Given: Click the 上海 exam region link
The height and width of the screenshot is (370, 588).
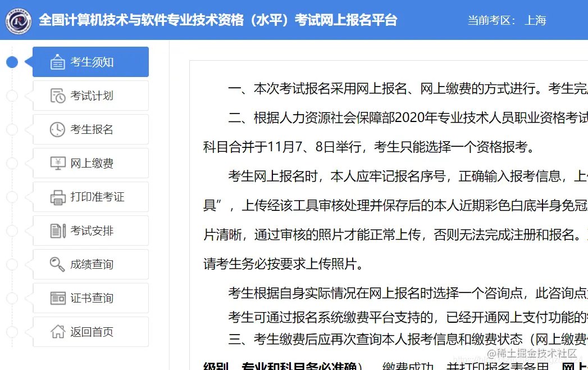Looking at the screenshot, I should (x=535, y=19).
